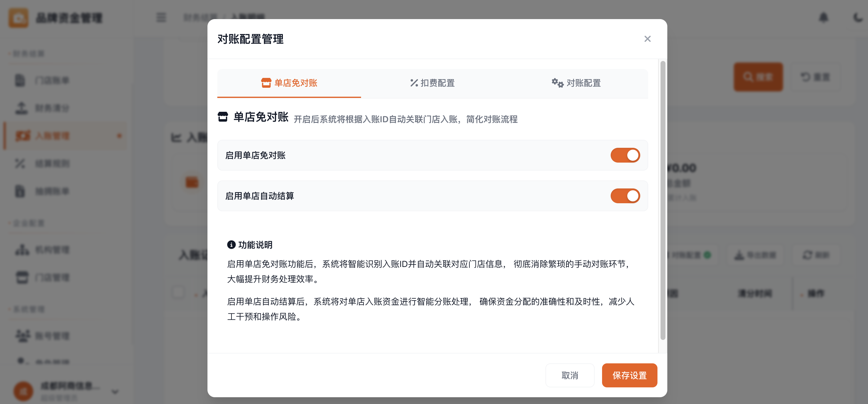Image resolution: width=868 pixels, height=404 pixels.
Task: Click the info icon next to 功能说明
Action: coord(231,244)
